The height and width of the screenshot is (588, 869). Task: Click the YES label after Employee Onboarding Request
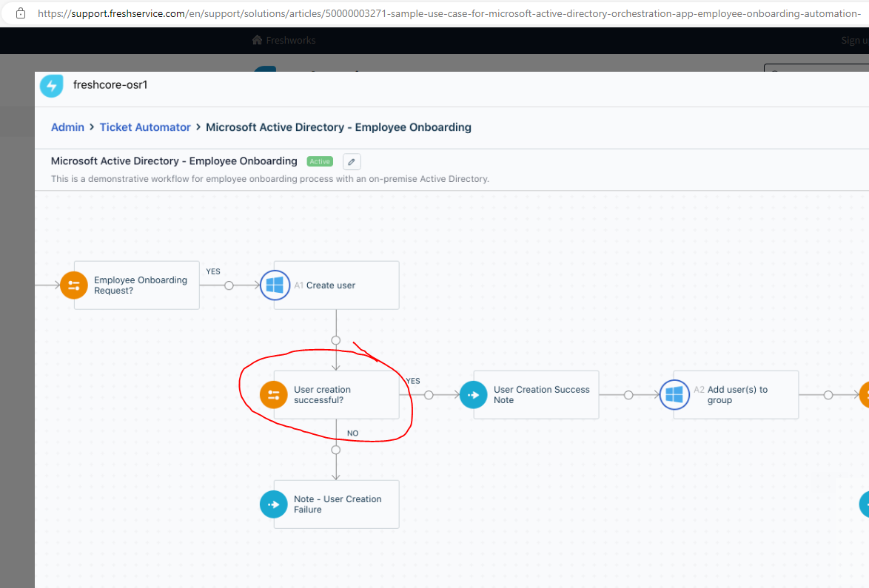[213, 271]
